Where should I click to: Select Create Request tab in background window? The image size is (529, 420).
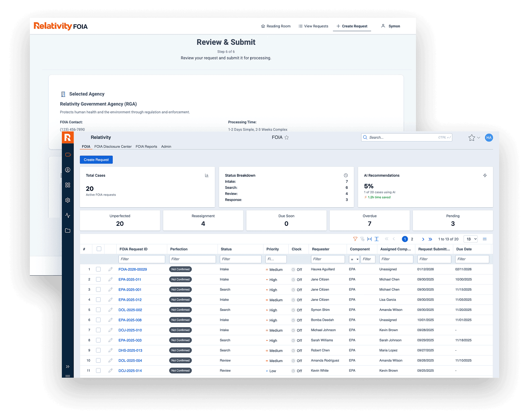pos(352,26)
